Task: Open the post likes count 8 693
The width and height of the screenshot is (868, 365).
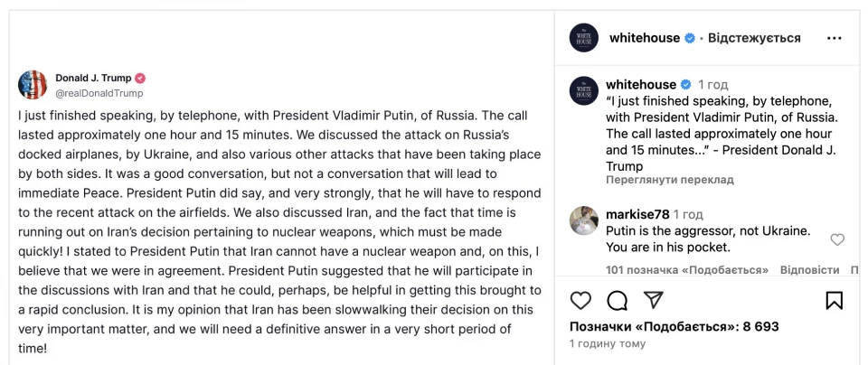Action: pyautogui.click(x=675, y=326)
